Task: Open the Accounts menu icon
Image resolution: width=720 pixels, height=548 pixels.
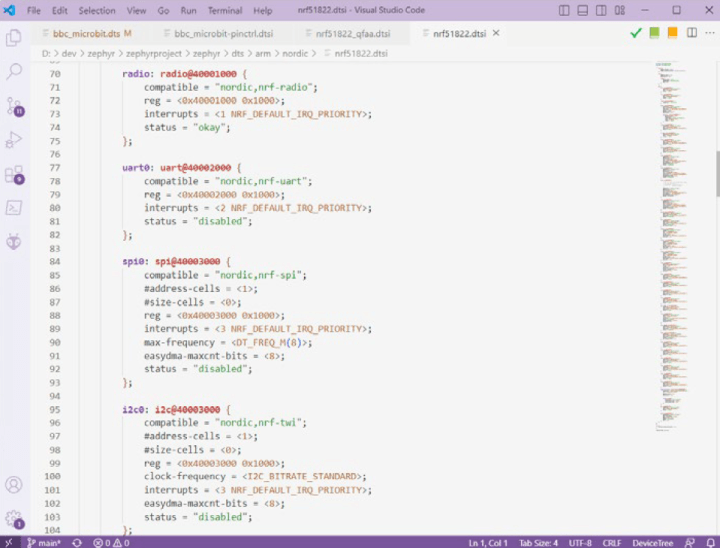Action: click(14, 485)
